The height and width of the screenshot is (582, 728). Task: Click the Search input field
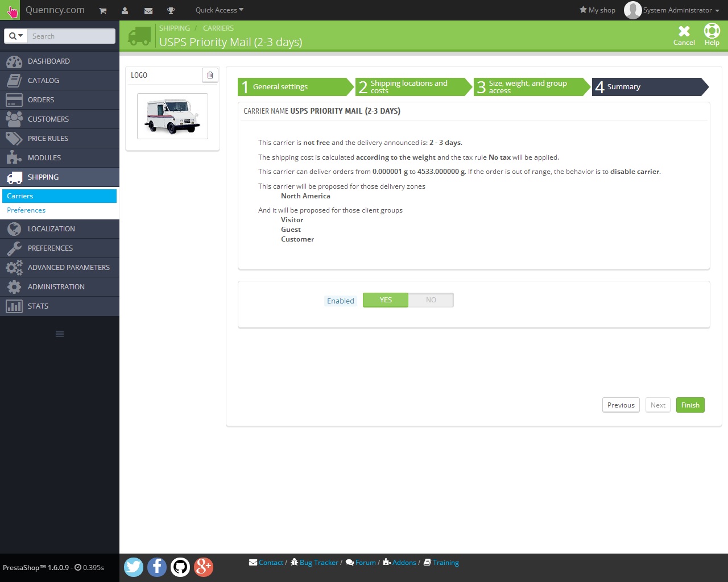(x=71, y=36)
